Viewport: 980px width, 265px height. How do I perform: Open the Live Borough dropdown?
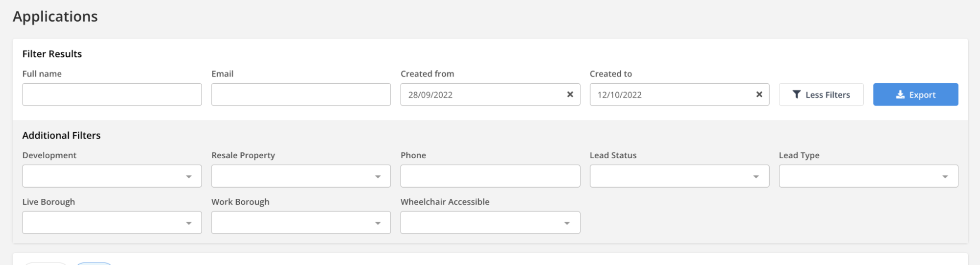112,223
